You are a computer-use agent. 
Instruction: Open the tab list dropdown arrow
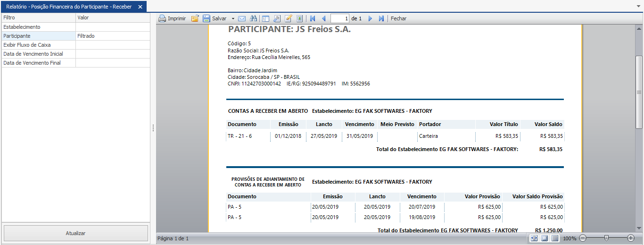point(638,7)
